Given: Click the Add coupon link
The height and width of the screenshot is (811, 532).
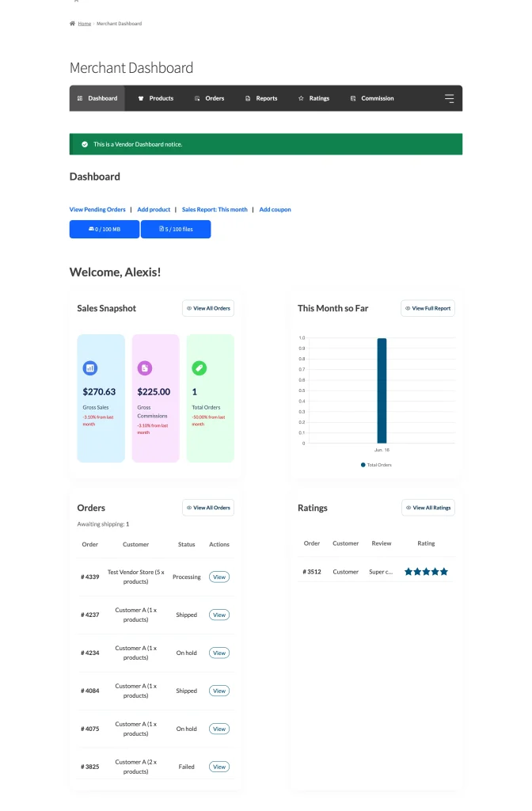Looking at the screenshot, I should 275,209.
